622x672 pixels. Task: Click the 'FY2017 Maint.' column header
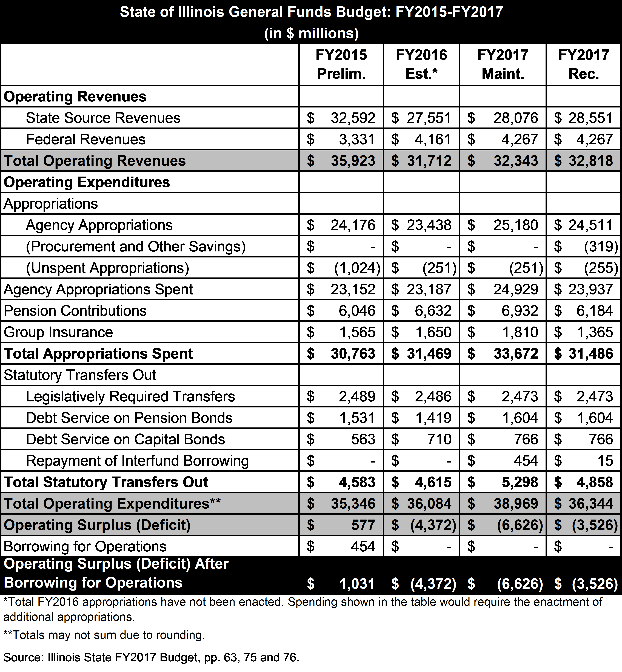[503, 64]
